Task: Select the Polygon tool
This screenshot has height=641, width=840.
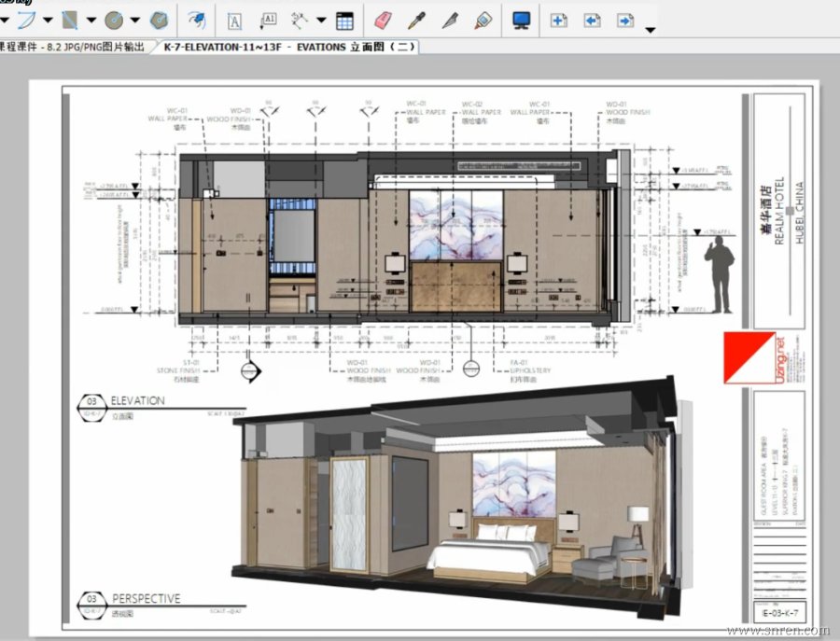Action: tap(159, 21)
